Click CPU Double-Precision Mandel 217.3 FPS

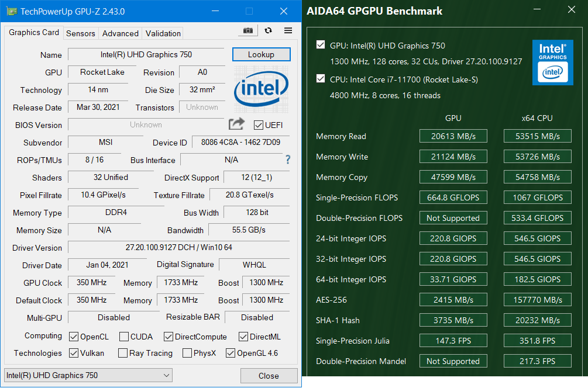coord(537,361)
